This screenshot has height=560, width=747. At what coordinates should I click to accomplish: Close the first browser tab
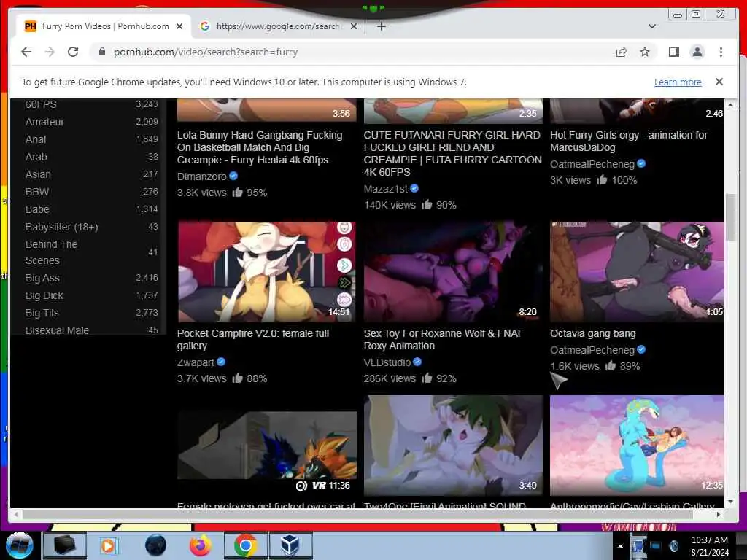tap(179, 26)
